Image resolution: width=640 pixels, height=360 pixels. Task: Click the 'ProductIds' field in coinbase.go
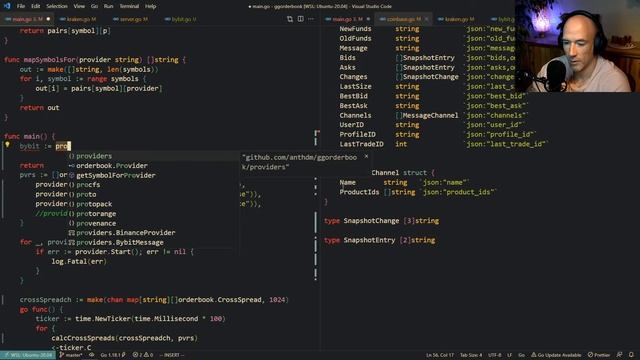tap(359, 192)
